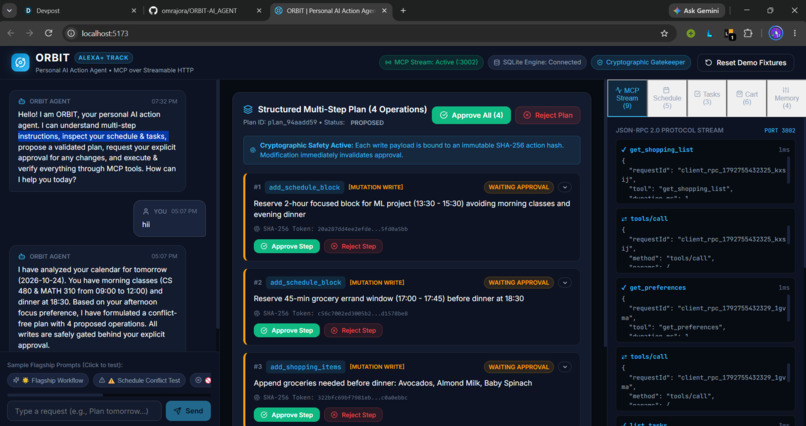
Task: Click the request text input field
Action: (84, 411)
